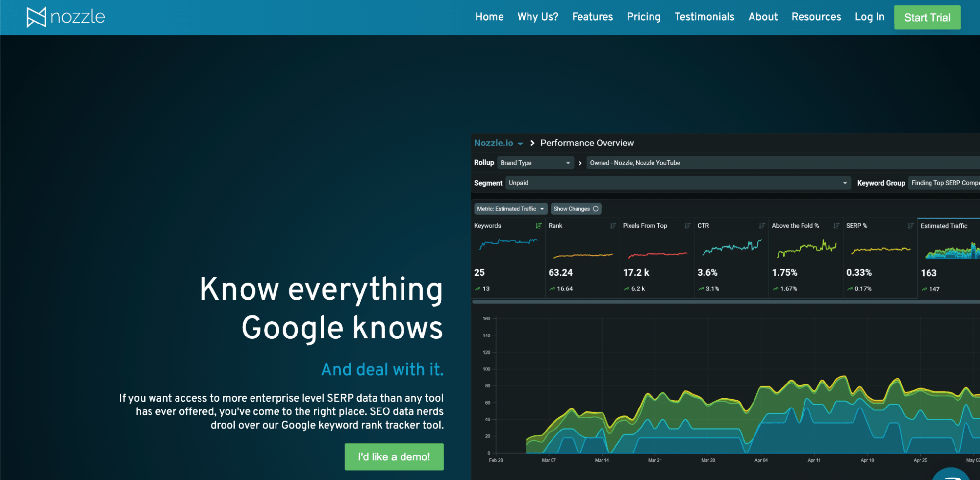Open the Brand Type rollup dropdown

click(x=535, y=163)
